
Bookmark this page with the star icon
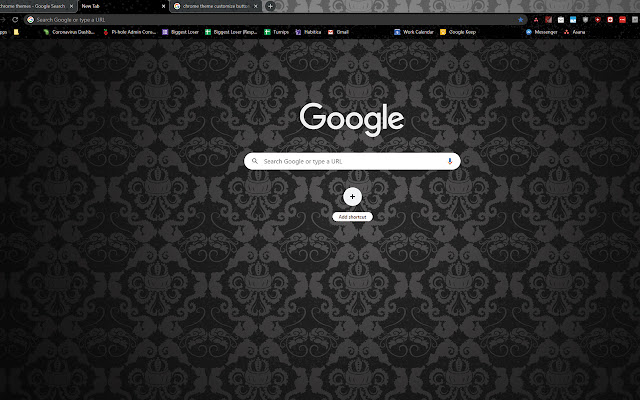tap(520, 20)
